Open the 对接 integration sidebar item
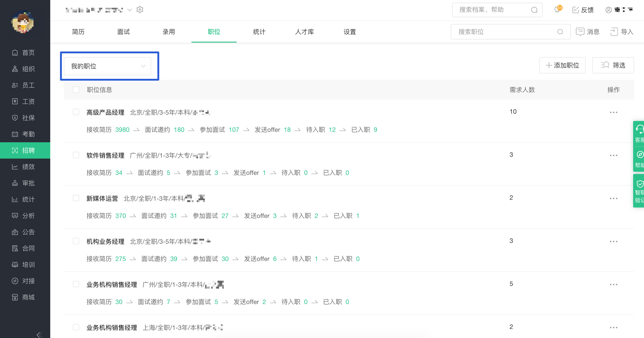Image resolution: width=644 pixels, height=338 pixels. point(25,281)
